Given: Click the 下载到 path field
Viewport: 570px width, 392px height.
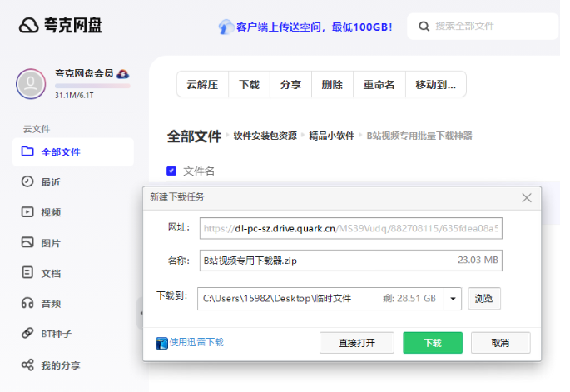Looking at the screenshot, I should pyautogui.click(x=320, y=299).
